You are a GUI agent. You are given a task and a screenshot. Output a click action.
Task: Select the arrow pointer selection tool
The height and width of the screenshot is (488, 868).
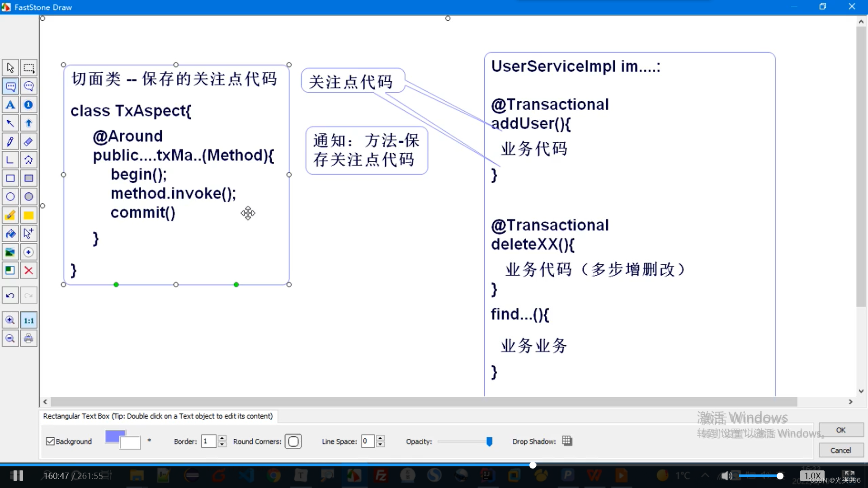[10, 68]
